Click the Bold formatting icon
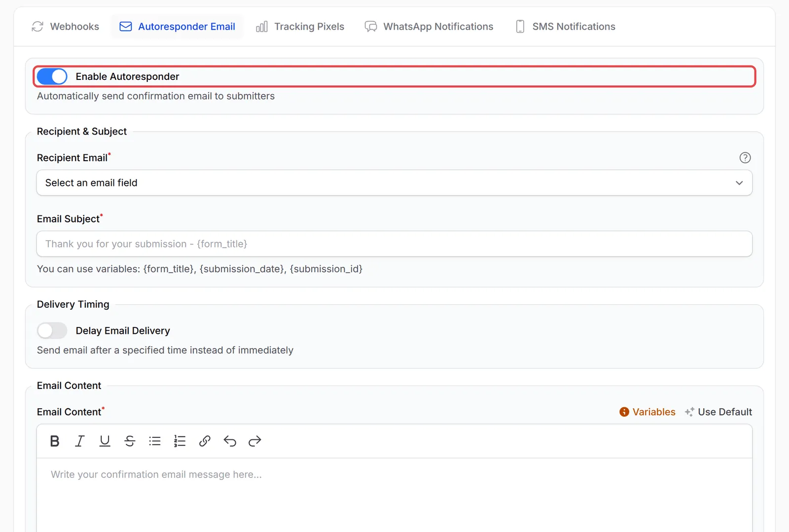The height and width of the screenshot is (532, 789). click(55, 441)
